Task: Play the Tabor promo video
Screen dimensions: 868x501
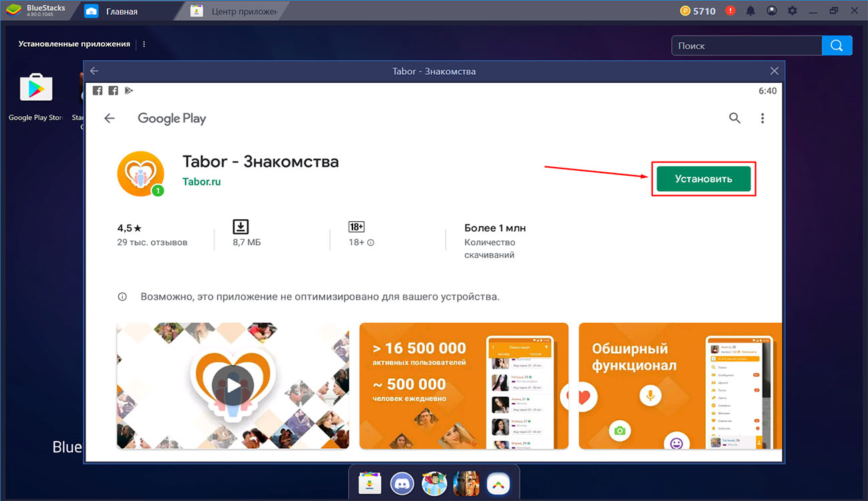Action: pos(232,385)
